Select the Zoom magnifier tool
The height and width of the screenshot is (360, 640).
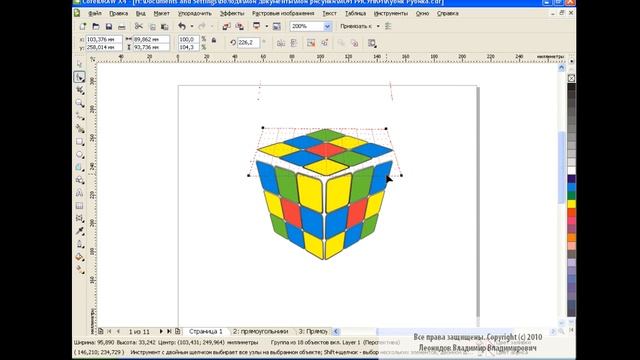point(80,103)
